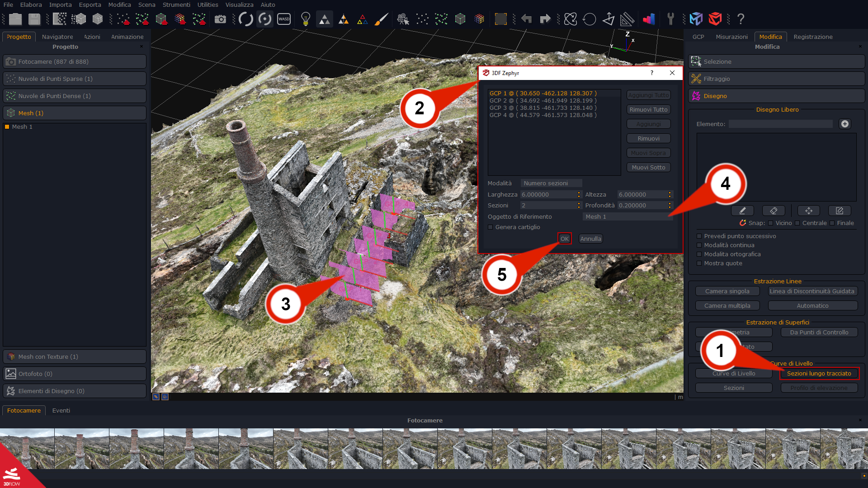This screenshot has height=488, width=868.
Task: Click the WASD navigation mode icon
Action: [284, 19]
